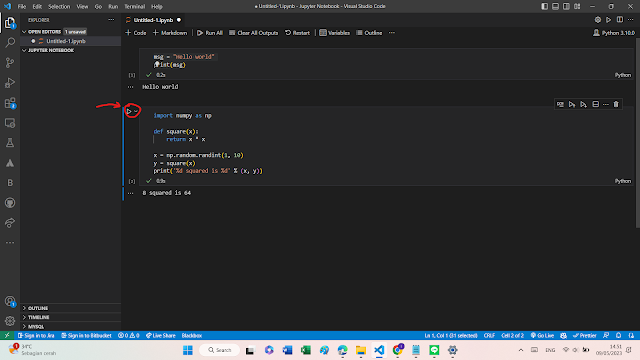Start Live Share from status bar
The height and width of the screenshot is (360, 640).
[x=161, y=336]
